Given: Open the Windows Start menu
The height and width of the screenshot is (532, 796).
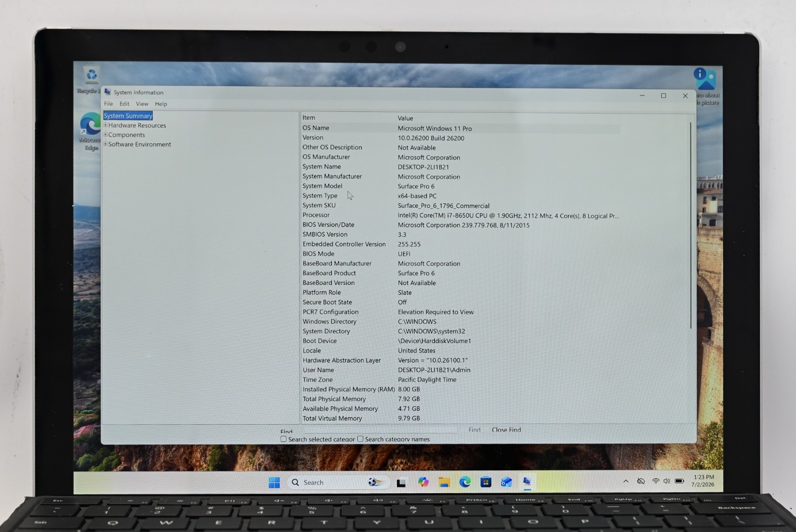Looking at the screenshot, I should 274,482.
